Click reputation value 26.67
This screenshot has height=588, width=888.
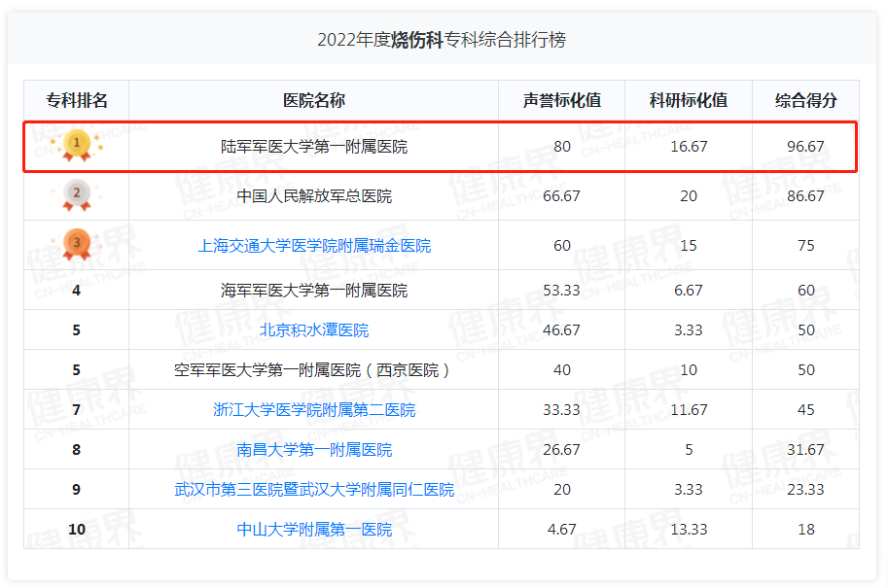point(561,450)
